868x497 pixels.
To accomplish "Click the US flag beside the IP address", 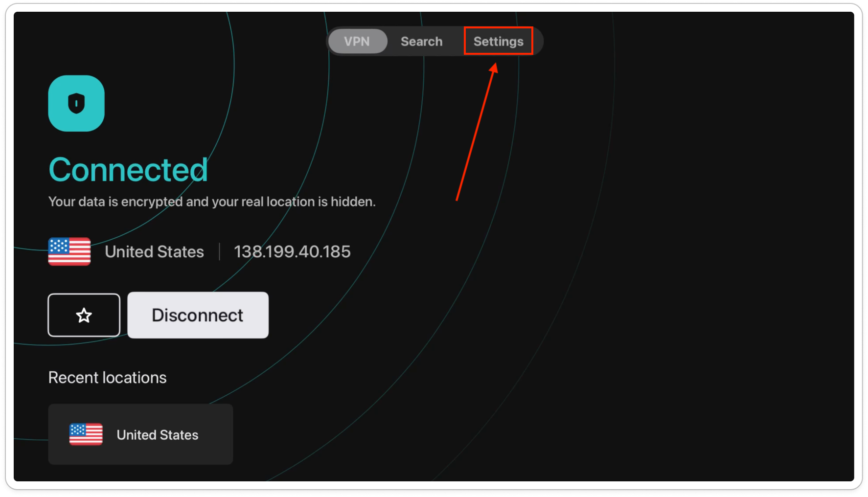I will coord(69,251).
